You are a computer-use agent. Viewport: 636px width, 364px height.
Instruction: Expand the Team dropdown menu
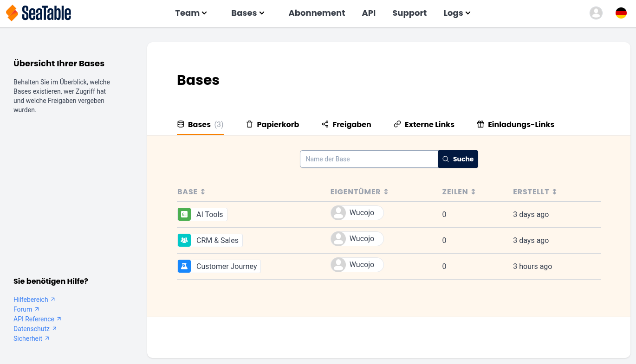191,13
